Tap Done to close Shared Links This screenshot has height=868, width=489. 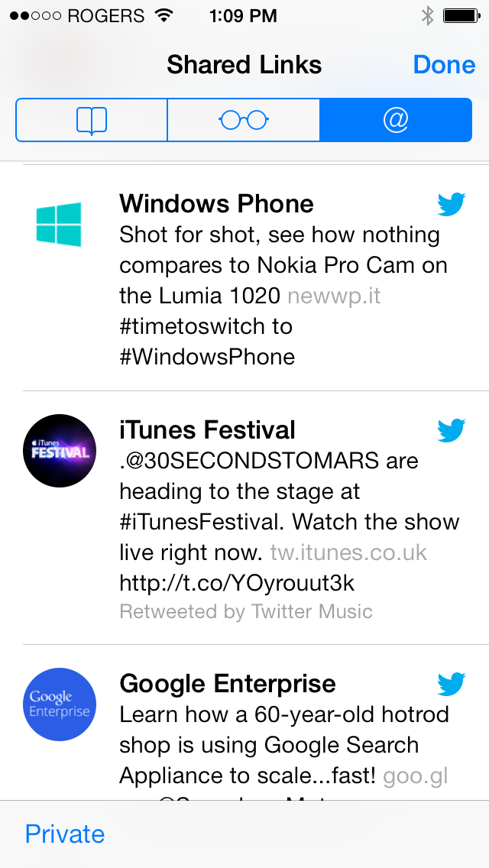444,65
